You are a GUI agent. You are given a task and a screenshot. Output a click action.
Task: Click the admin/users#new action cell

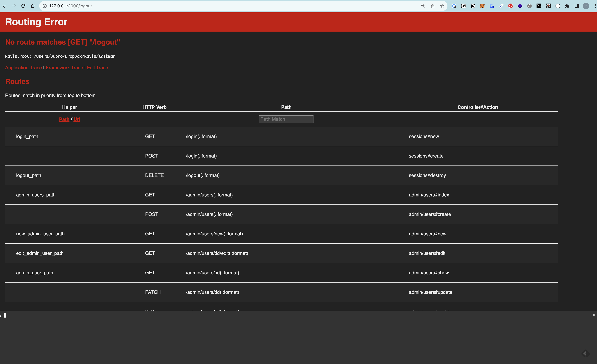[x=427, y=234]
